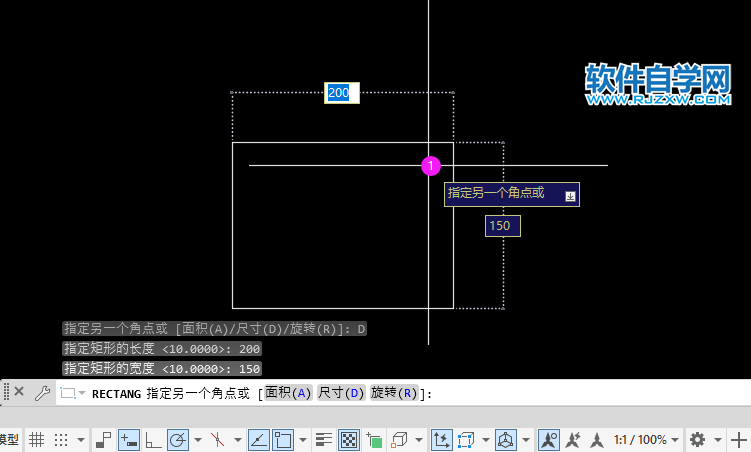The height and width of the screenshot is (452, 751).
Task: Click the Lineweight display icon
Action: [324, 440]
